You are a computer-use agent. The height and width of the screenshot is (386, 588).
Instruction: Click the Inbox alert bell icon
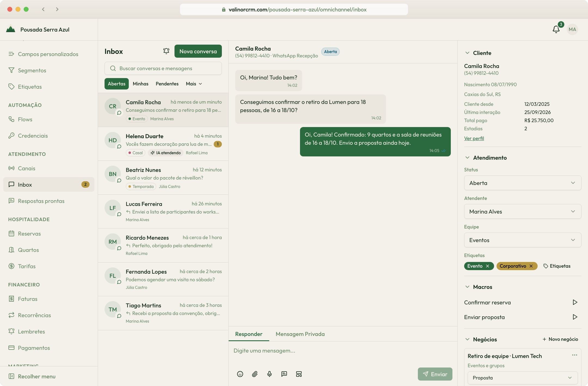166,51
